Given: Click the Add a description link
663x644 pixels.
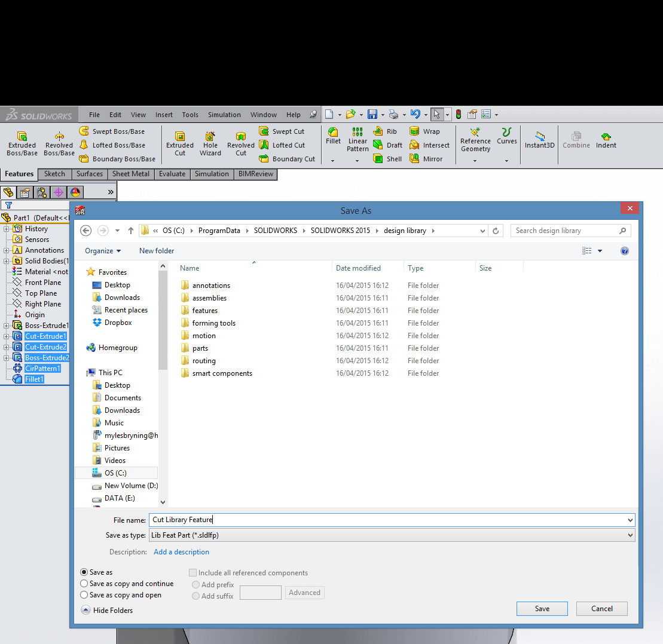Looking at the screenshot, I should (181, 551).
